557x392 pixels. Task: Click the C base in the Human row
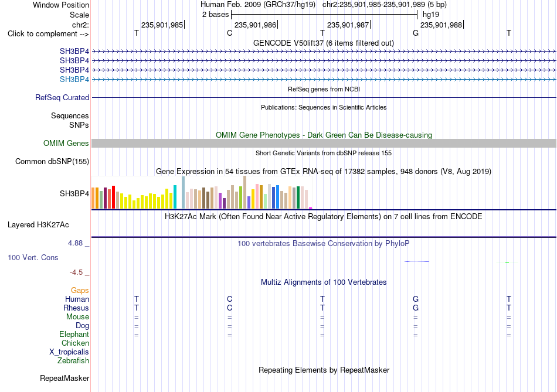[229, 299]
